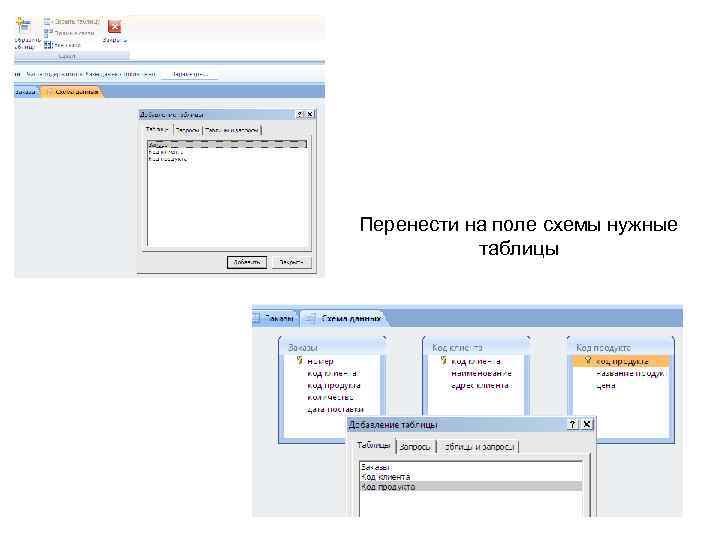The width and height of the screenshot is (720, 540).
Task: Select Название продукта field
Action: (630, 374)
